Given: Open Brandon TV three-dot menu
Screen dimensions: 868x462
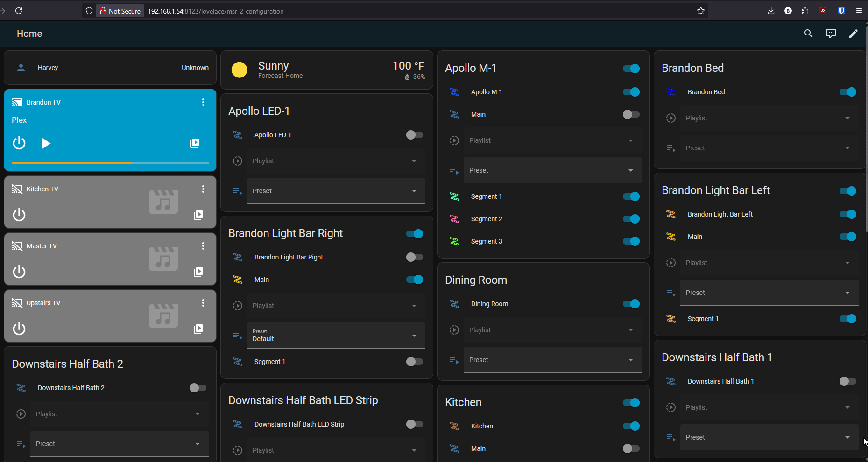Looking at the screenshot, I should pos(203,102).
